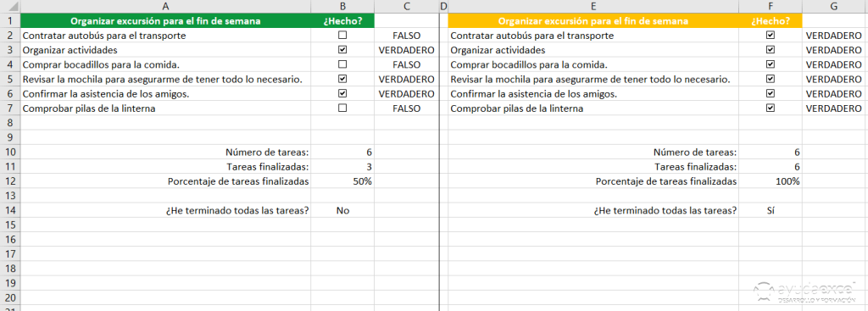The width and height of the screenshot is (868, 311).
Task: Select column G header
Action: pyautogui.click(x=834, y=7)
